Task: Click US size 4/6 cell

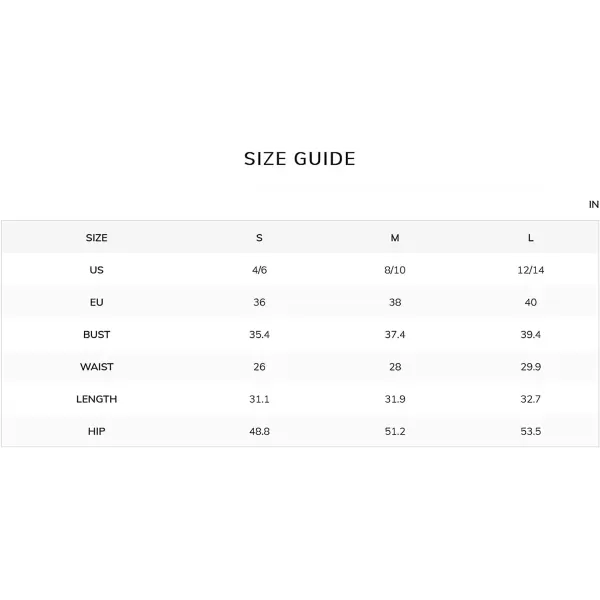Action: click(x=259, y=270)
